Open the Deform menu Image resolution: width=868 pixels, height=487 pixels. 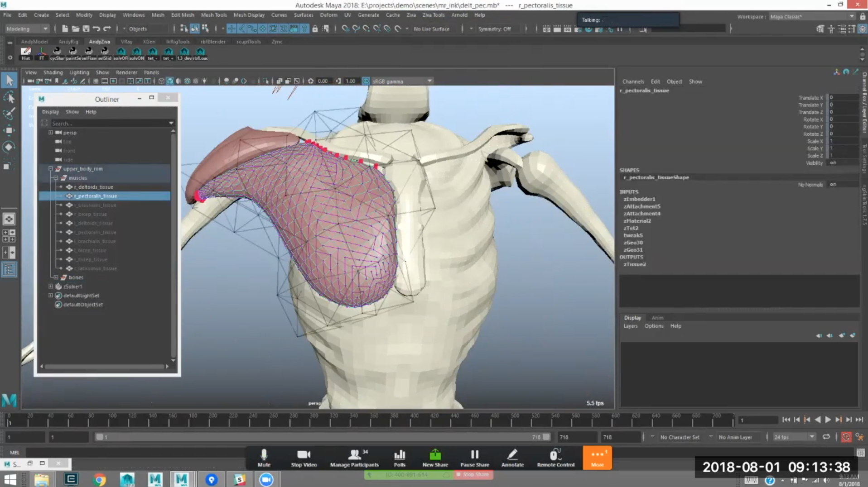click(x=328, y=15)
